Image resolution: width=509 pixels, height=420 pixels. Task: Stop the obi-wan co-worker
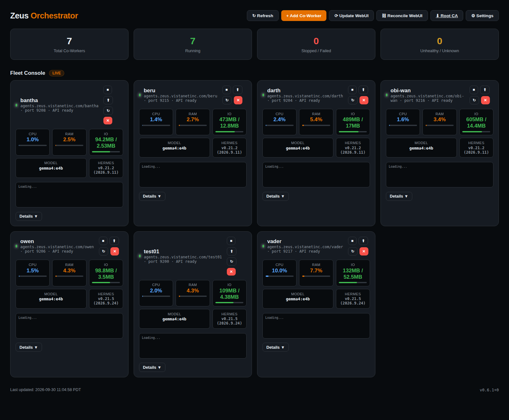pos(474,90)
